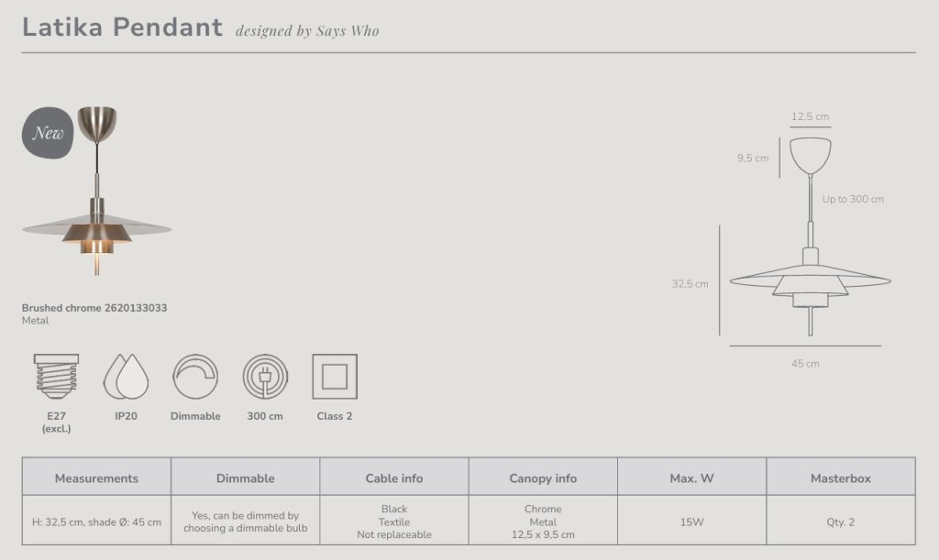The height and width of the screenshot is (560, 939).
Task: Select the Up to 300 cm label
Action: tap(853, 199)
